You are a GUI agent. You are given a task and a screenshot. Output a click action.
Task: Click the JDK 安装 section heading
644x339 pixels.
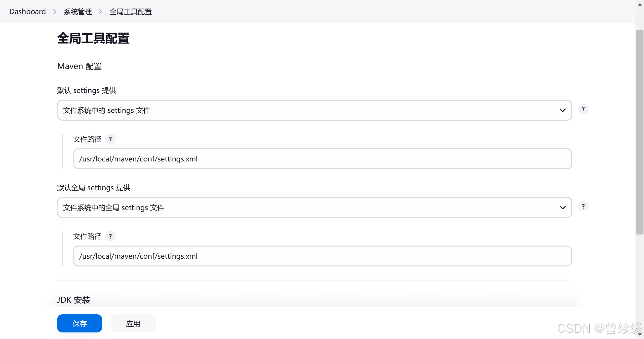tap(73, 300)
